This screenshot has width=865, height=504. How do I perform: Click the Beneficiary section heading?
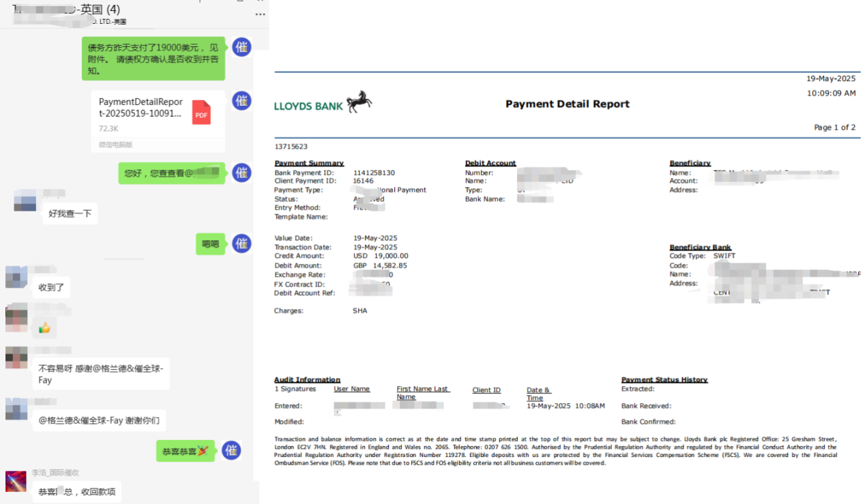point(690,163)
